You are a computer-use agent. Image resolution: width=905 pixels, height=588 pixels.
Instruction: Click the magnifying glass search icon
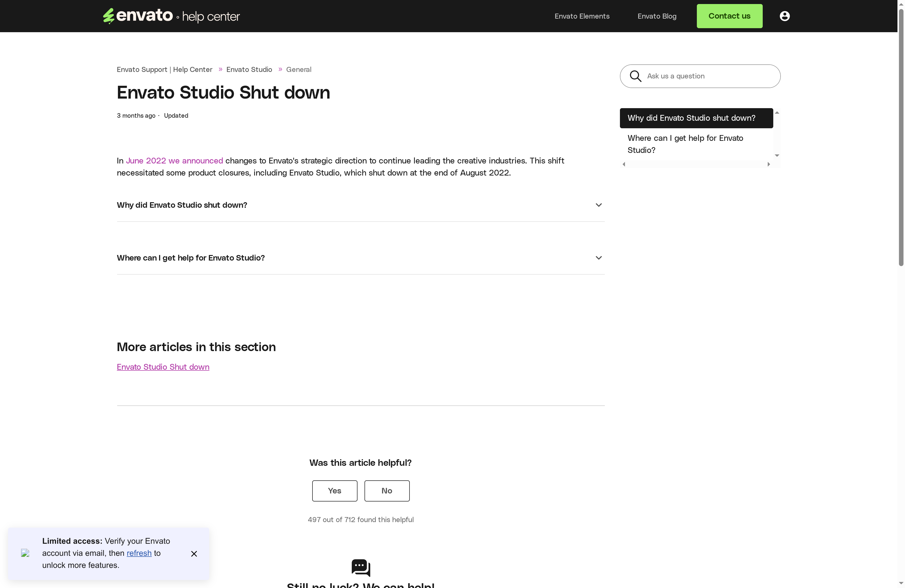pos(636,76)
